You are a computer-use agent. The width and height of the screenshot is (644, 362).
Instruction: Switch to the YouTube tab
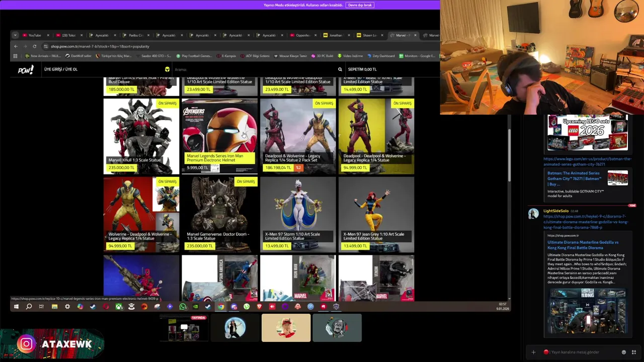tap(35, 35)
